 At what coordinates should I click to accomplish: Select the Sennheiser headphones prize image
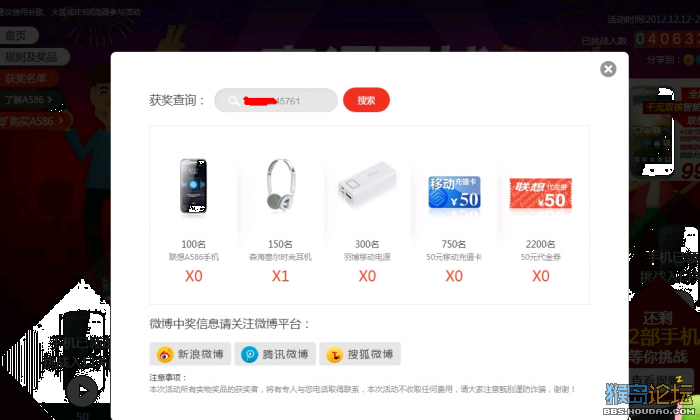(280, 184)
